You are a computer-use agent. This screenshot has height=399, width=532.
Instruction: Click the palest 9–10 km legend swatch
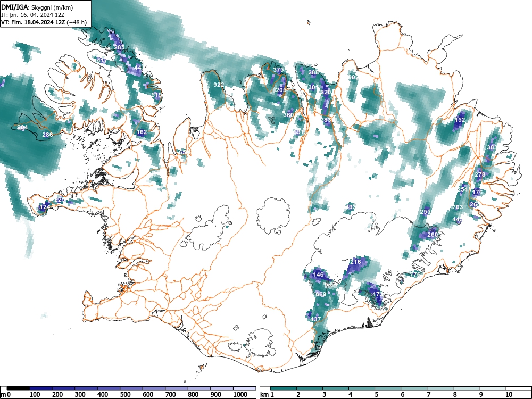pyautogui.click(x=492, y=388)
